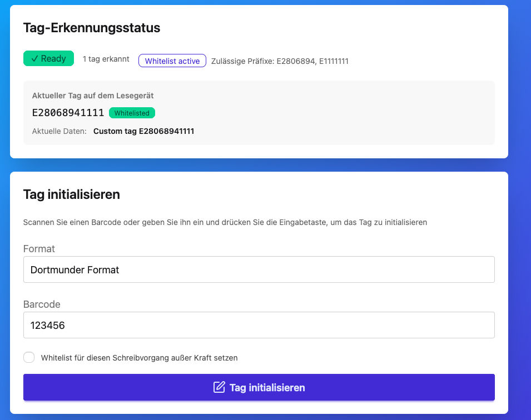
Task: Click the 'Whitelist für diesen Schreibvorgang' label text
Action: click(139, 358)
